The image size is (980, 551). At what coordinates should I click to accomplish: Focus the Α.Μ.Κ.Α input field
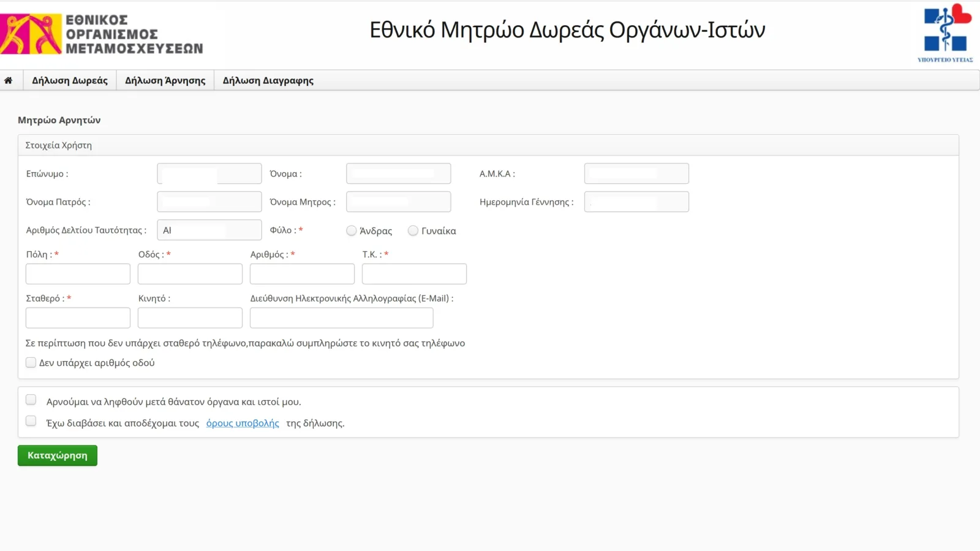click(636, 173)
